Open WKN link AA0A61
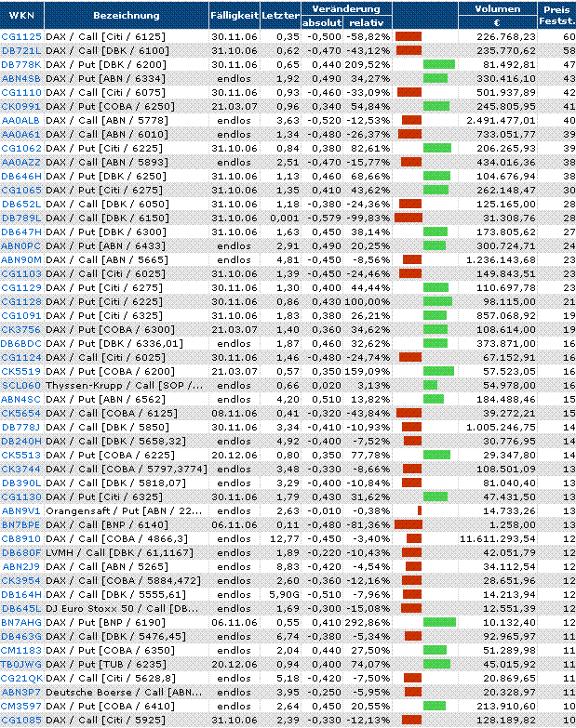 [21, 134]
